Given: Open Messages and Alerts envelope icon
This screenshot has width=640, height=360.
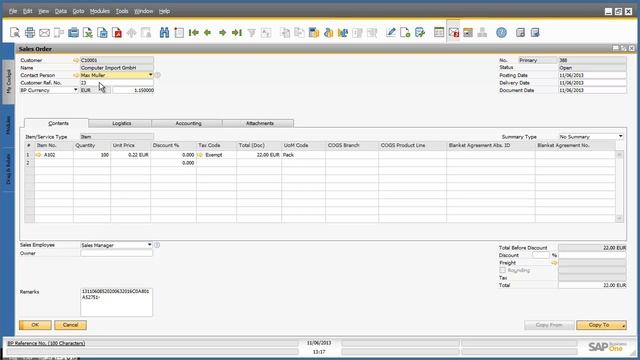Looking at the screenshot, I should tap(453, 33).
